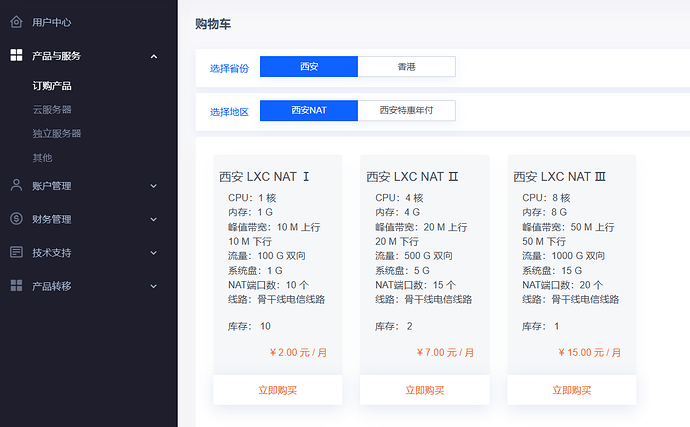The width and height of the screenshot is (690, 427).
Task: Click the person icon beside 账户管理
Action: (16, 185)
